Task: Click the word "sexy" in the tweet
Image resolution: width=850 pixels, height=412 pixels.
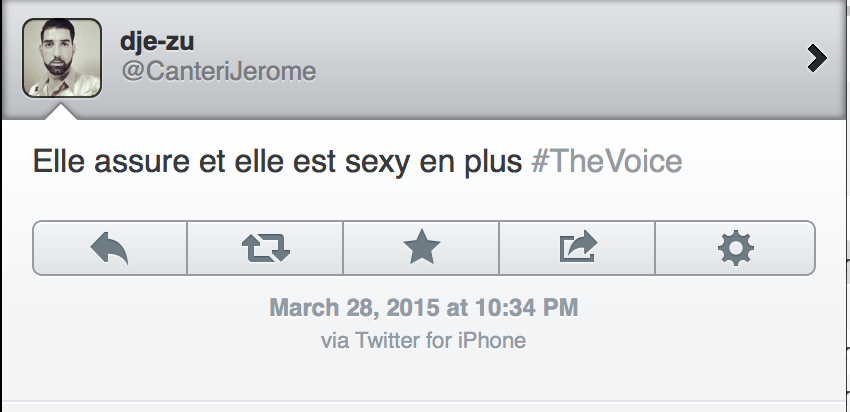Action: (393, 162)
